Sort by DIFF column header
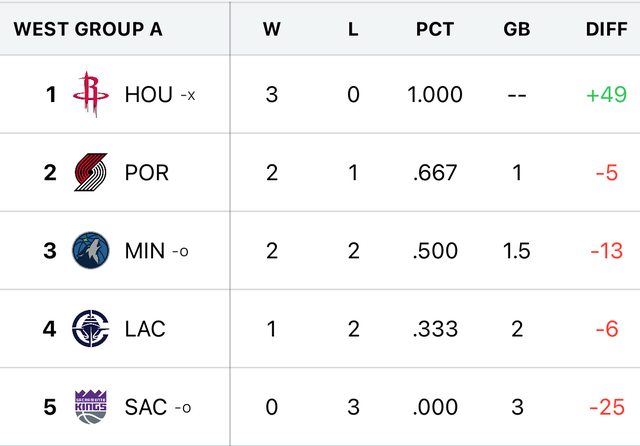640x446 pixels. [606, 28]
